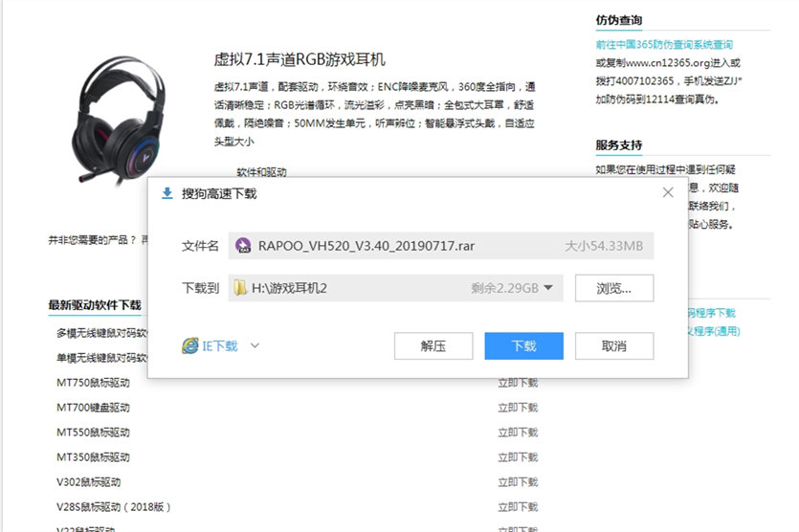Click 立即下载 for V302鼠标驱动

518,481
